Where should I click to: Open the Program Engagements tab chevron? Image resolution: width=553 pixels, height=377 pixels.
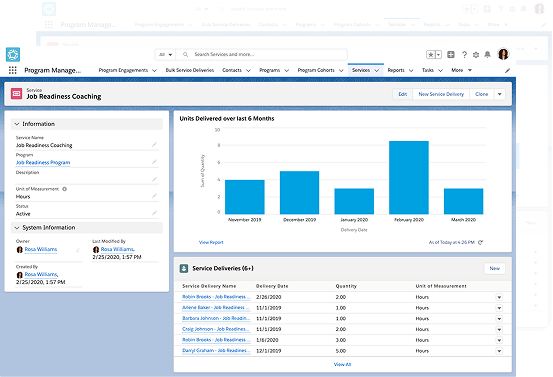click(154, 71)
